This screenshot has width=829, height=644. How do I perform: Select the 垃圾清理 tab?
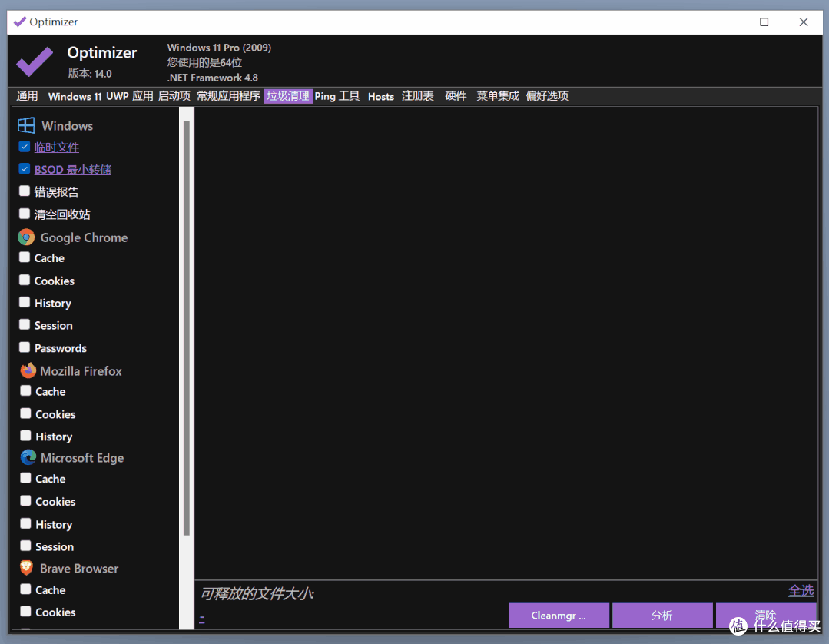point(288,96)
